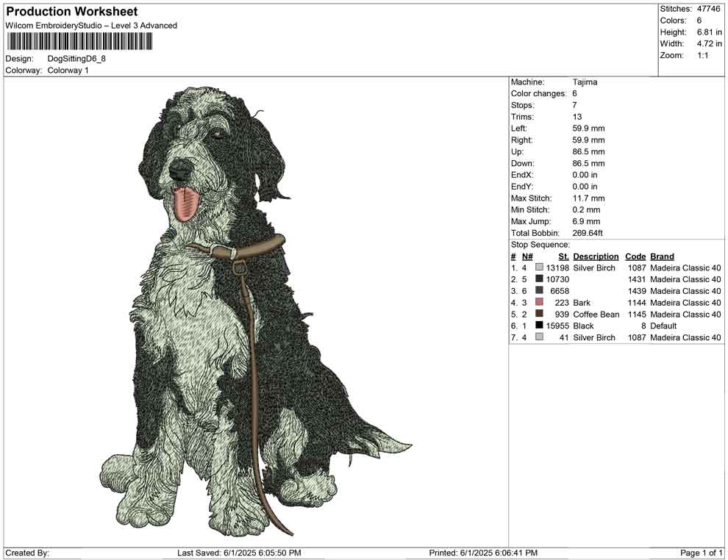
Task: Click the Height value '6.81 in'
Action: 709,32
